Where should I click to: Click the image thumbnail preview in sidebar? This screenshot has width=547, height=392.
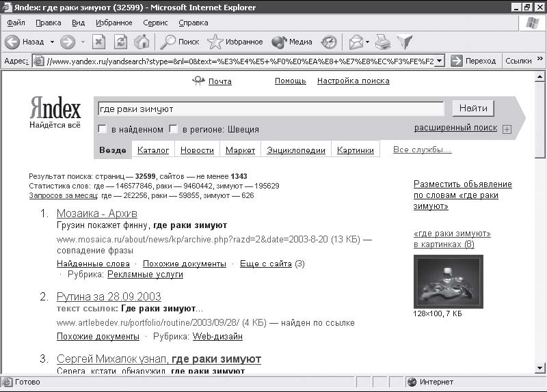pos(448,281)
